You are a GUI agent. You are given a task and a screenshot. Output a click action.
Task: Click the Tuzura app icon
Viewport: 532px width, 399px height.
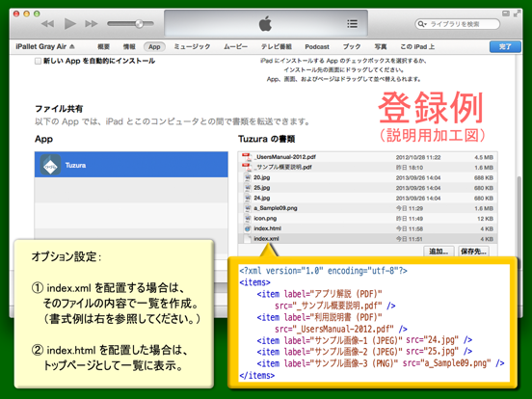tap(50, 165)
